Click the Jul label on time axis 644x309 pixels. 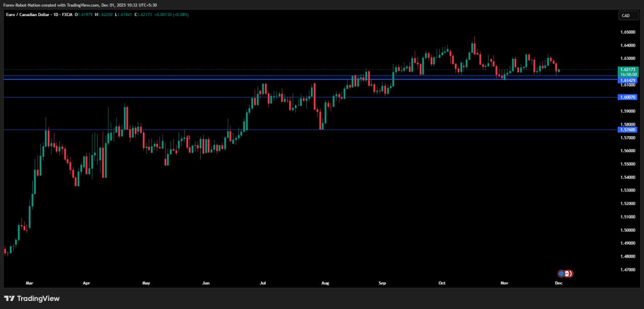[262, 283]
